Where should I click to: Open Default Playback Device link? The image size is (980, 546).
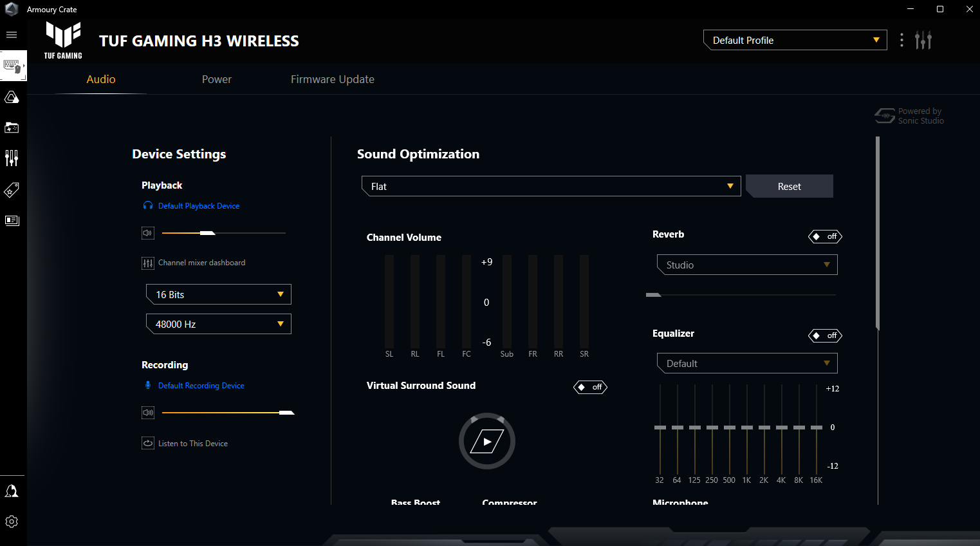click(199, 206)
